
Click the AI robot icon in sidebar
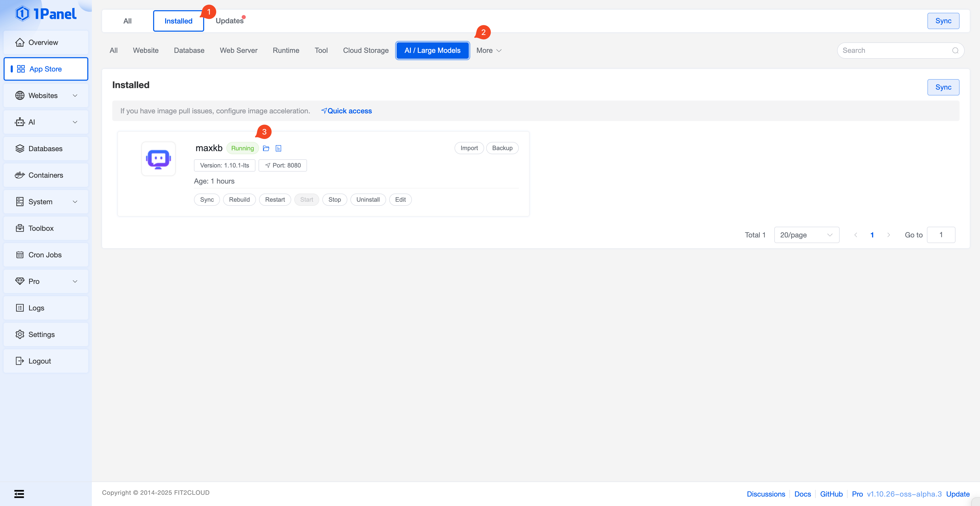20,122
